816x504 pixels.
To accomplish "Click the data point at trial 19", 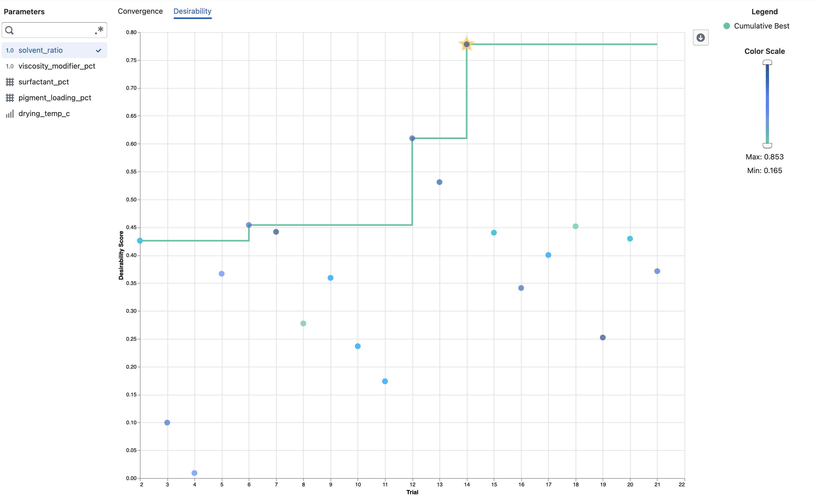I will 603,338.
